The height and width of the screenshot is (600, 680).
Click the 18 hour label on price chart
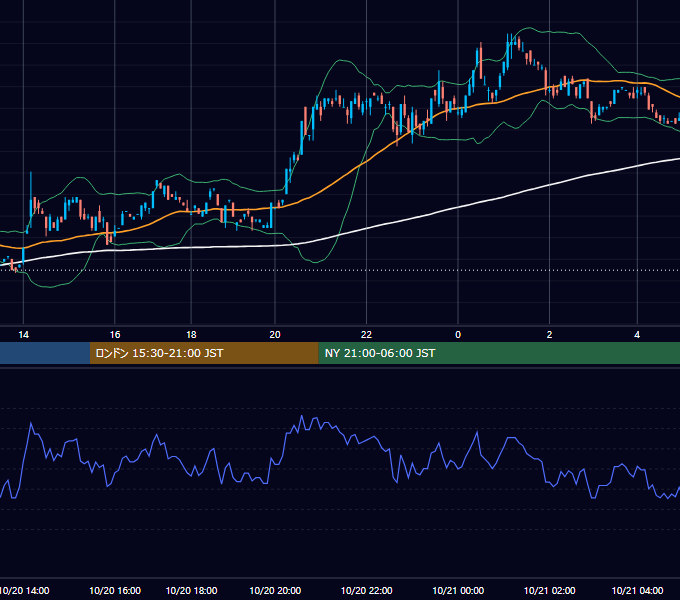coord(191,335)
